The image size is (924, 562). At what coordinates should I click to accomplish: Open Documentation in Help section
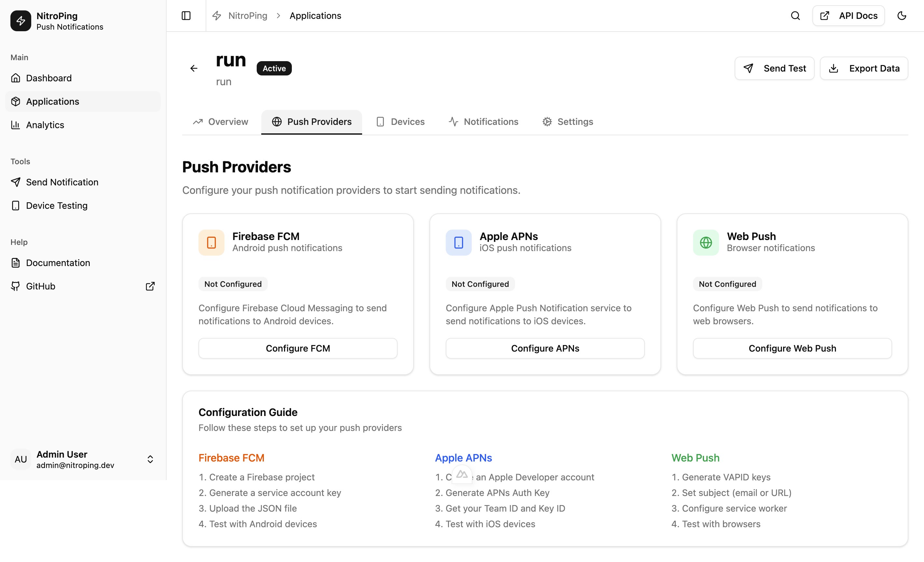[83, 263]
